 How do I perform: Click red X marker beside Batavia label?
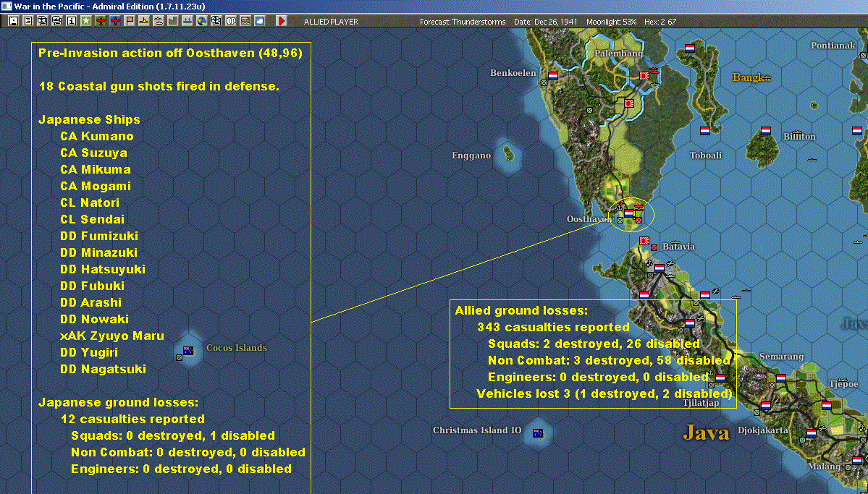[x=654, y=247]
